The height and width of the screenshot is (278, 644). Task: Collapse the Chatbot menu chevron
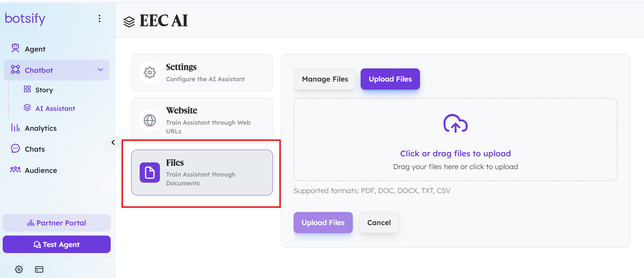(100, 70)
